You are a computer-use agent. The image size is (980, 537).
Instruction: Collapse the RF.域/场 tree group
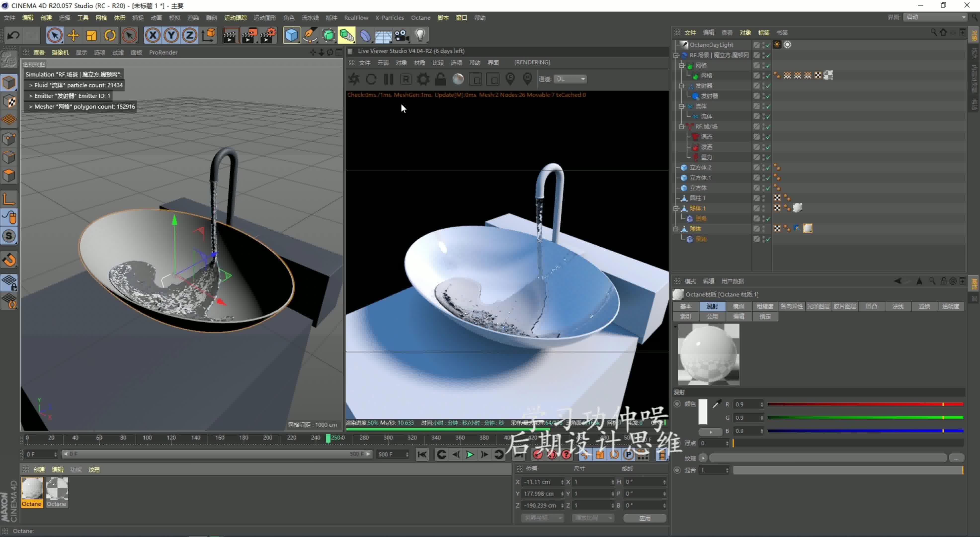pyautogui.click(x=682, y=127)
